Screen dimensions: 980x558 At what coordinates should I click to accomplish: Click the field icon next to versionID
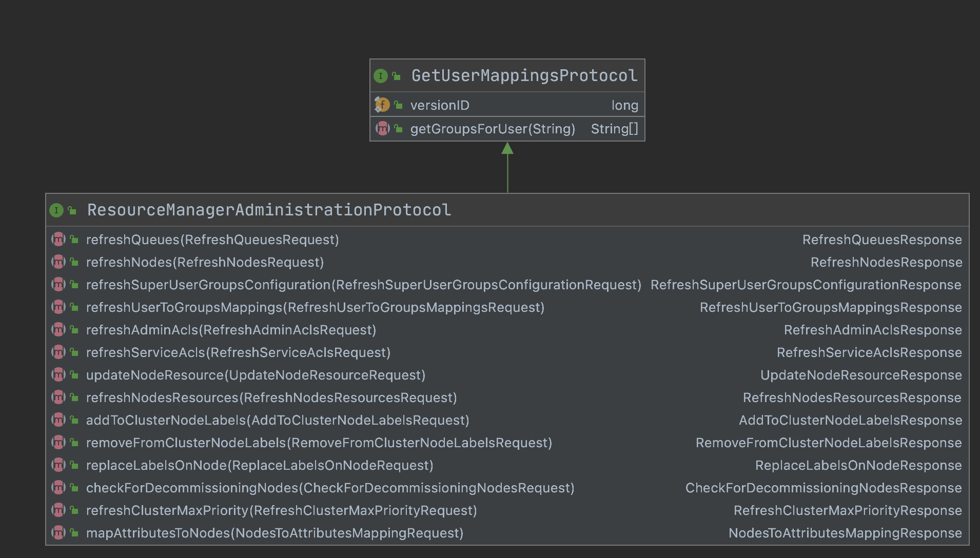pos(382,105)
